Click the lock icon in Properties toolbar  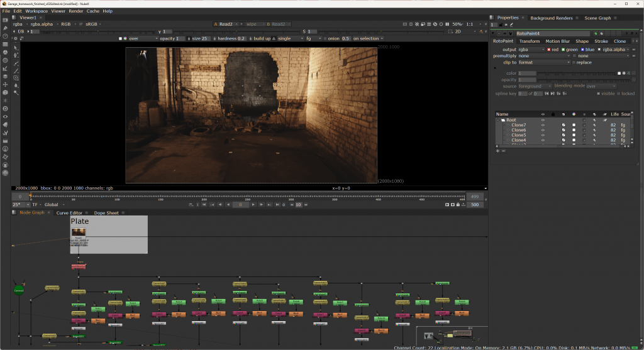tap(501, 25)
